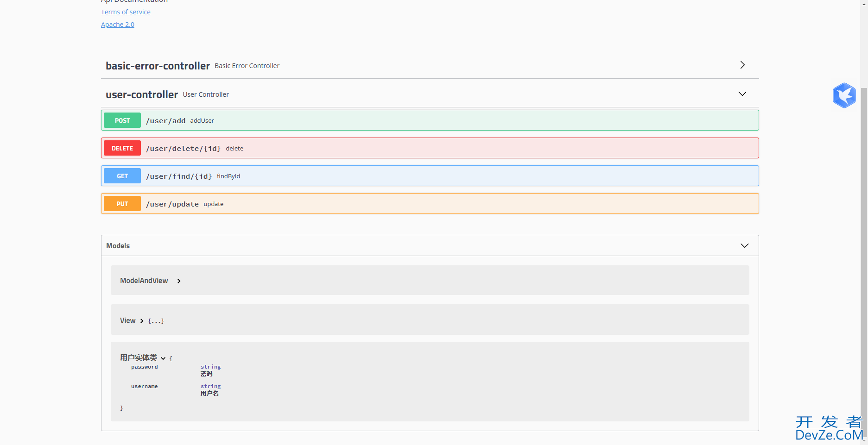Image resolution: width=868 pixels, height=445 pixels.
Task: Click the POST method badge
Action: click(122, 120)
